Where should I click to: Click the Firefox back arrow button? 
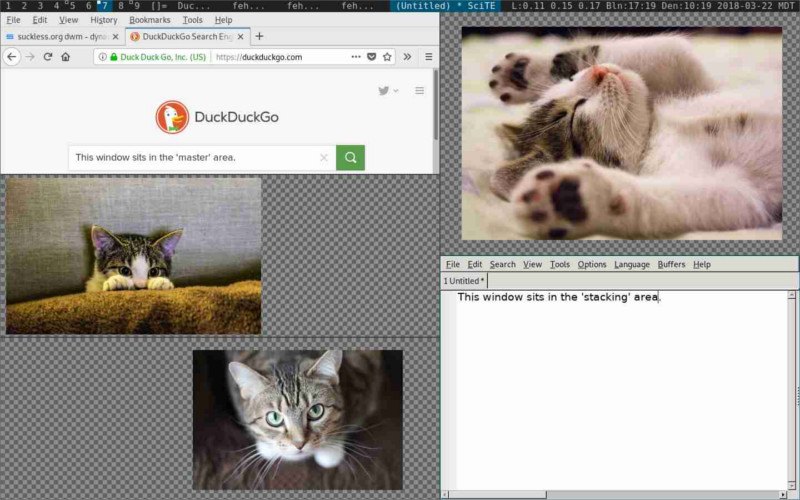pos(12,57)
